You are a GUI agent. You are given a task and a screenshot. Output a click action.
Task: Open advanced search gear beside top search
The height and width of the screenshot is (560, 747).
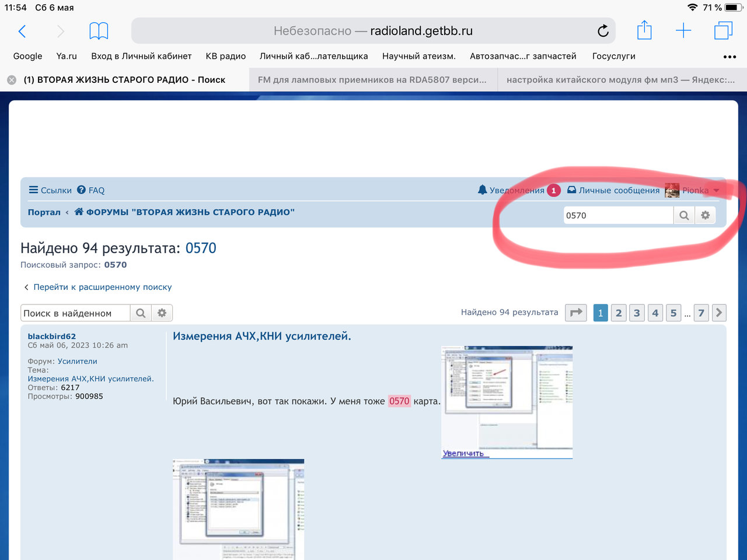click(x=705, y=215)
